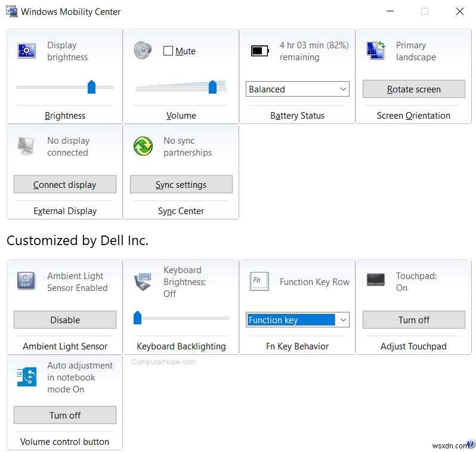Close the Windows Mobility Center window
Screen dimensions: 476x452
click(x=460, y=11)
